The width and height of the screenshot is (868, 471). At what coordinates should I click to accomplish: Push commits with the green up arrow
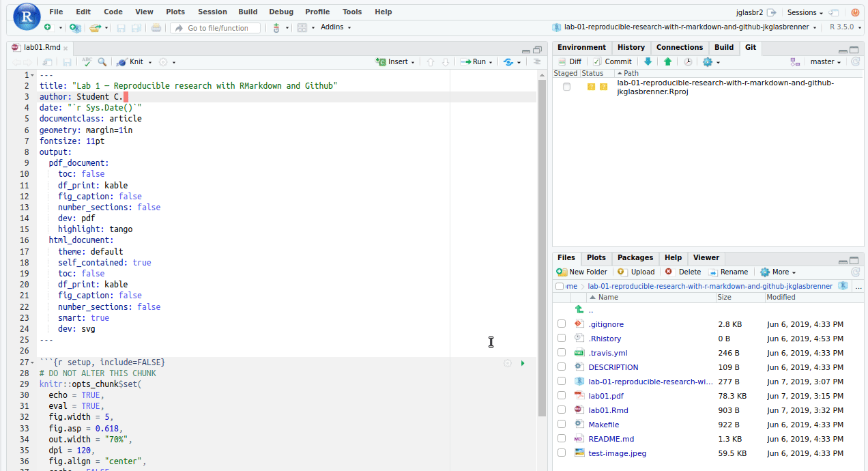pos(667,61)
